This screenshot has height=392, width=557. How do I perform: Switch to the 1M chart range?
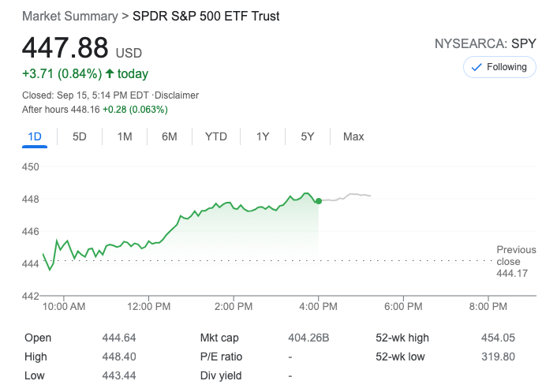coord(125,136)
